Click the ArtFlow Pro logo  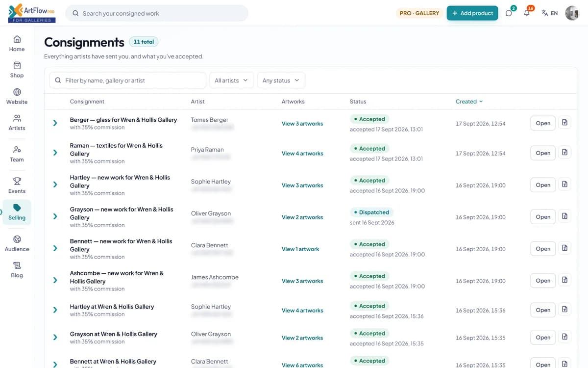[x=32, y=13]
